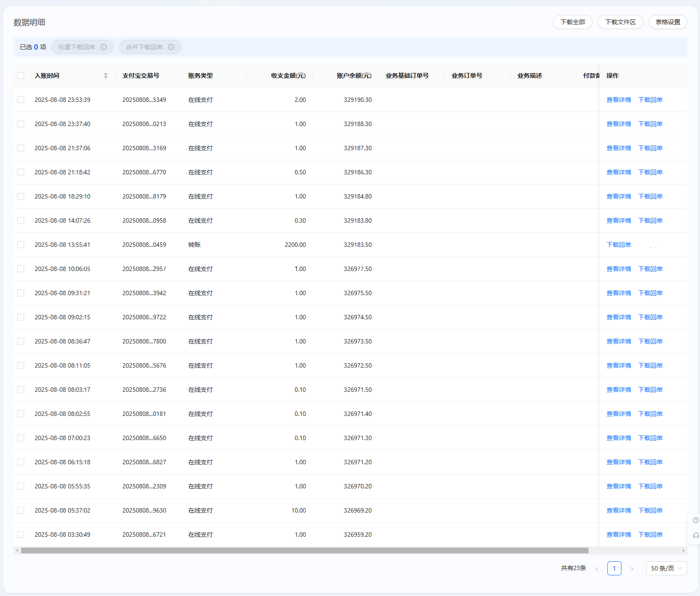Download receipt for transaction 20250808...9722
The width and height of the screenshot is (700, 596).
point(650,317)
